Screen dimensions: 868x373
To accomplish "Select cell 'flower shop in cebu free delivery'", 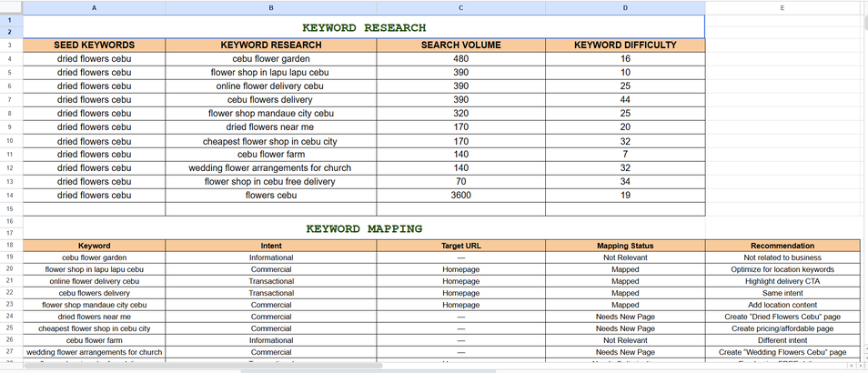I will [271, 182].
